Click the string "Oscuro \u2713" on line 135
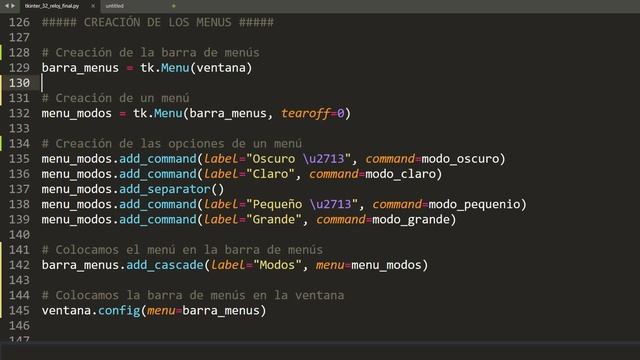Screen dimensions: 640x360 pos(298,159)
